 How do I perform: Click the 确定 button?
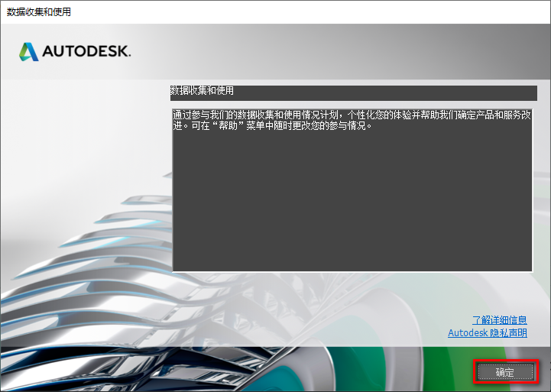point(504,372)
